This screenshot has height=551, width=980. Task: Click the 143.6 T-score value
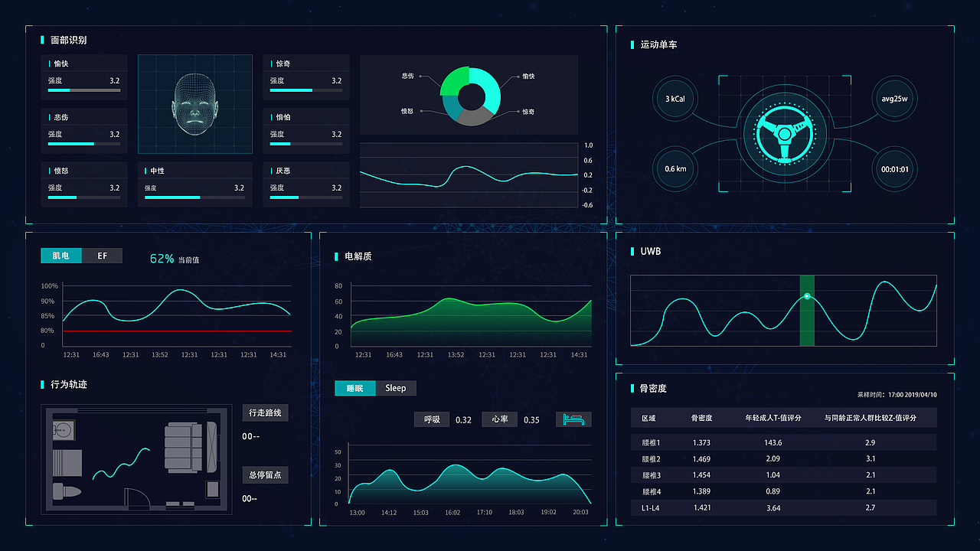773,442
